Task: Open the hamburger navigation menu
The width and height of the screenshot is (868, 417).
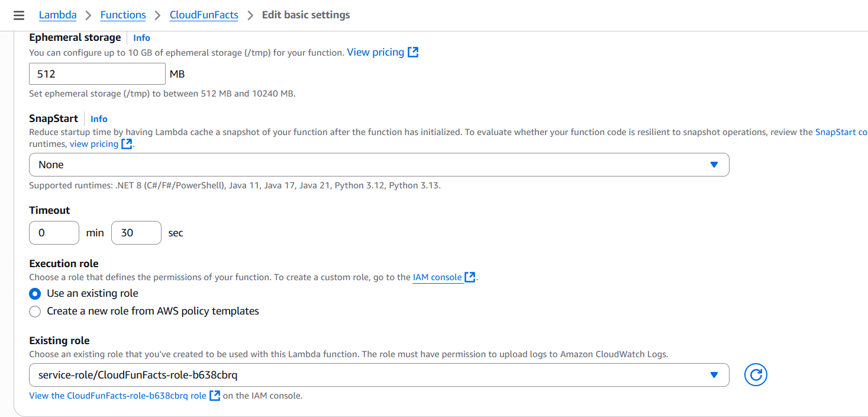Action: (x=19, y=15)
